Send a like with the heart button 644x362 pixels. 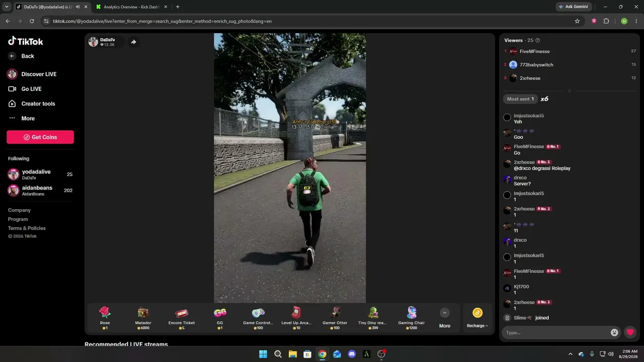click(x=630, y=332)
